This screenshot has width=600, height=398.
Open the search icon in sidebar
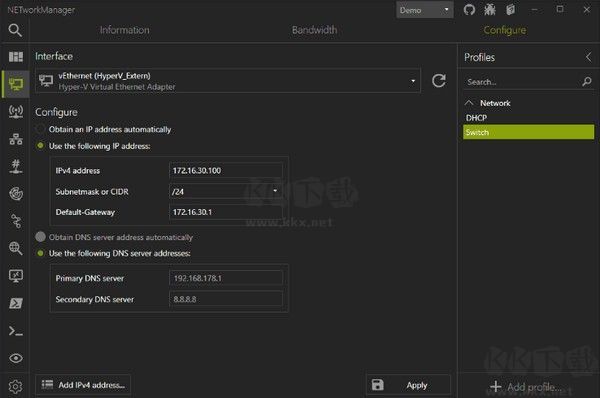pyautogui.click(x=15, y=30)
